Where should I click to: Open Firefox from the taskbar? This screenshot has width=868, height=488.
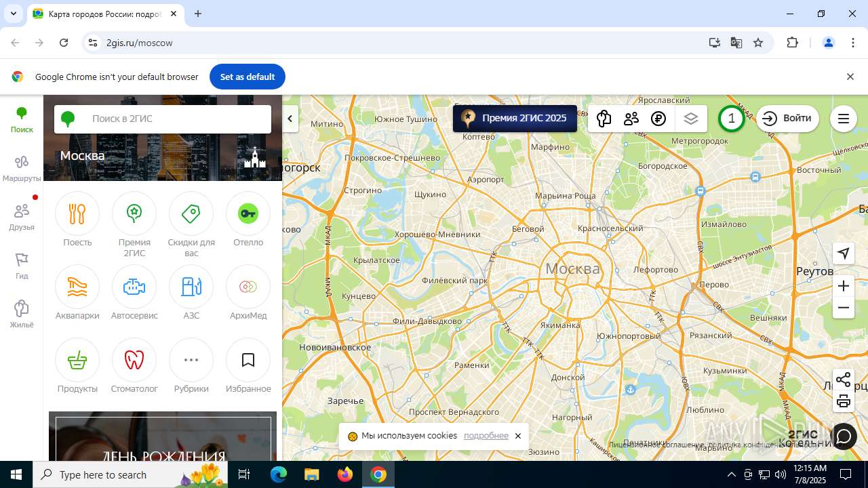coord(345,474)
